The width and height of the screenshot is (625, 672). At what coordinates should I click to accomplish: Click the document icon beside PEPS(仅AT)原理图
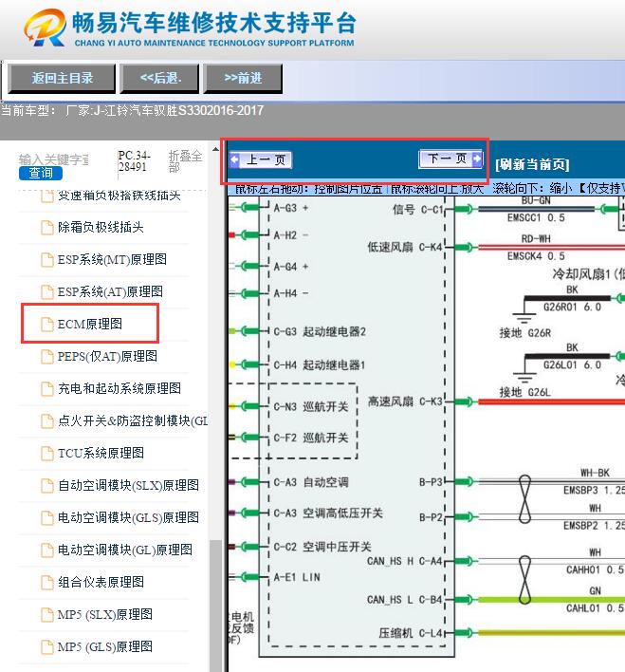click(47, 357)
